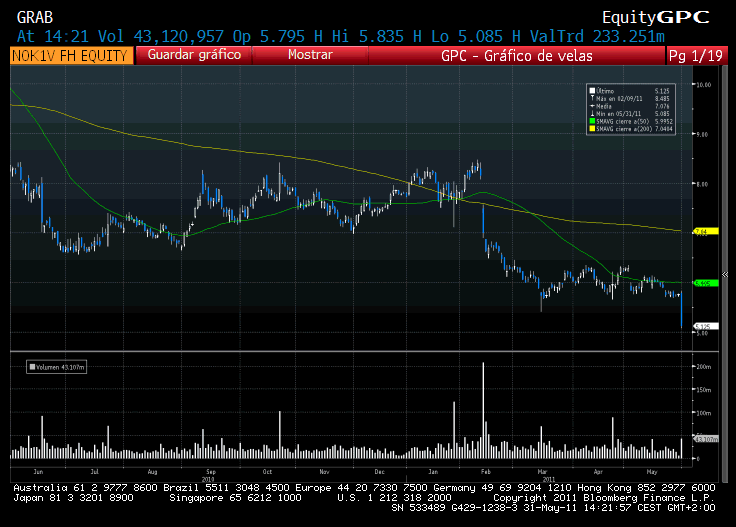Click the Pg 1/19 page indicator

(696, 56)
